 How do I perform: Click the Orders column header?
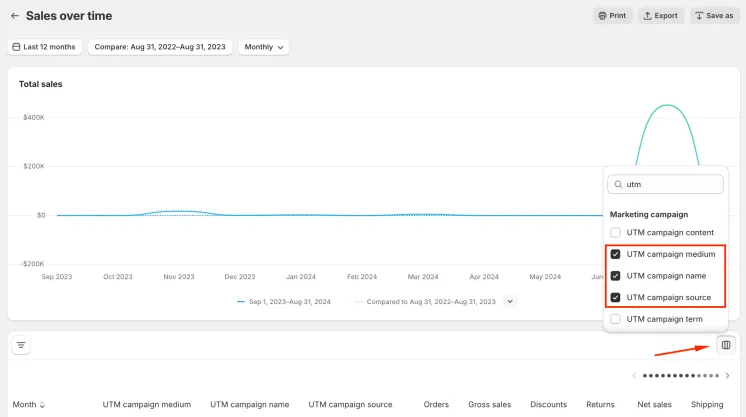point(436,405)
